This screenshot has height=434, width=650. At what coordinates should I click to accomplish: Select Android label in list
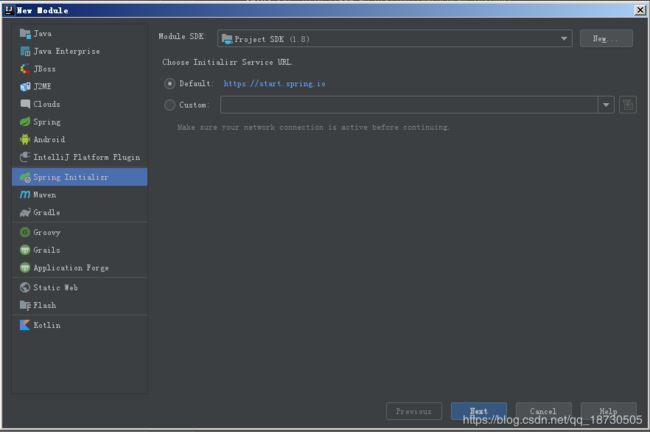pos(49,140)
